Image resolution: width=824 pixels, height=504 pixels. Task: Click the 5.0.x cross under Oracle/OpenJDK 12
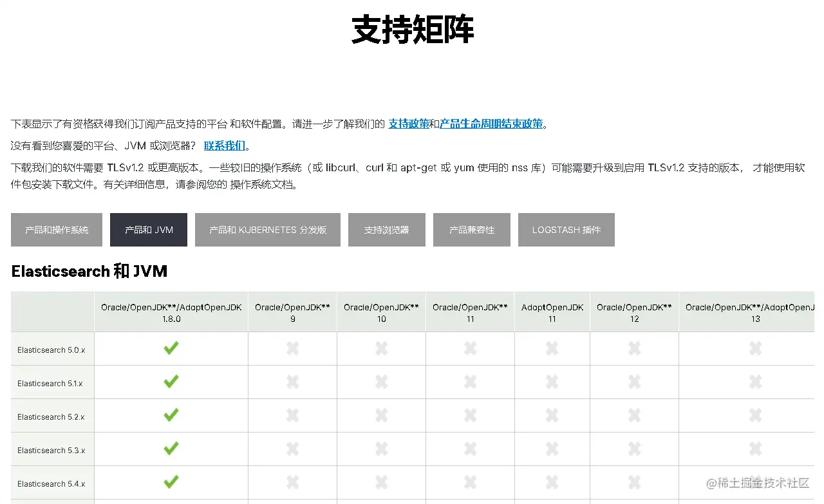tap(634, 348)
